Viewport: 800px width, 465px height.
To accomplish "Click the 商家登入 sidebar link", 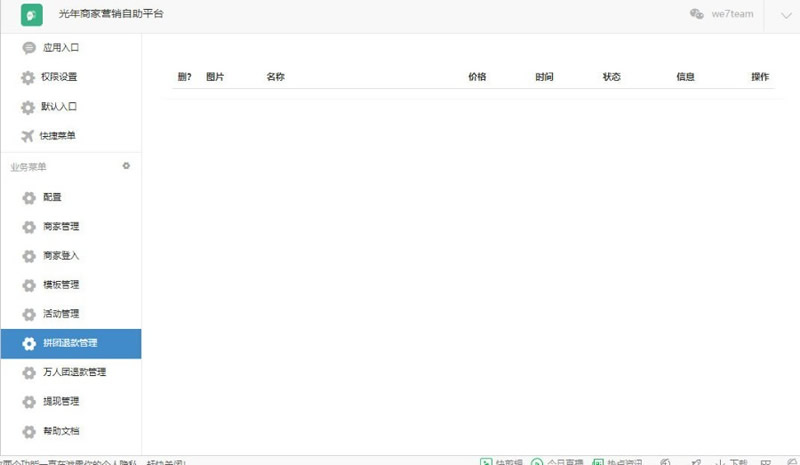I will [61, 256].
